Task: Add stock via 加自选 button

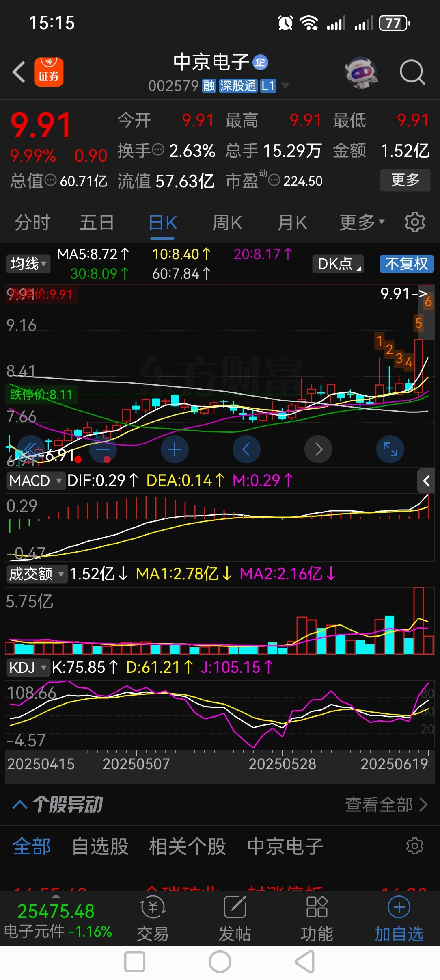Action: [399, 919]
